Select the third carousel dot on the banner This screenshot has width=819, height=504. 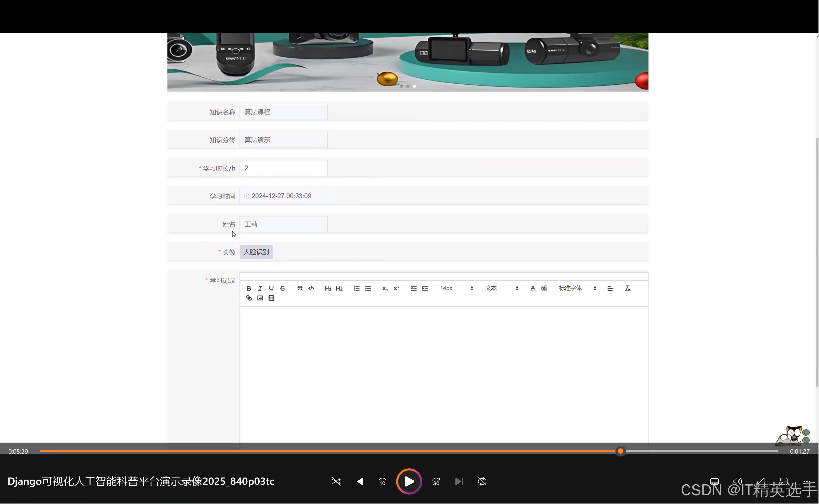click(414, 86)
